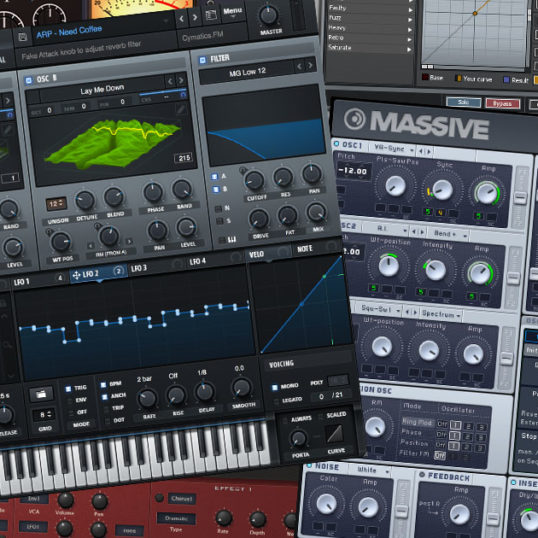Click the filter RES knob

pyautogui.click(x=283, y=177)
